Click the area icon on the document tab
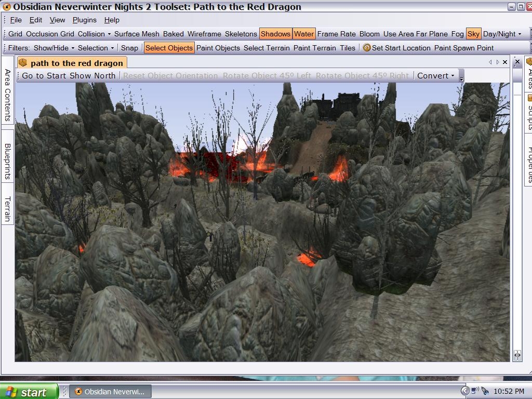This screenshot has height=399, width=532. coord(23,63)
